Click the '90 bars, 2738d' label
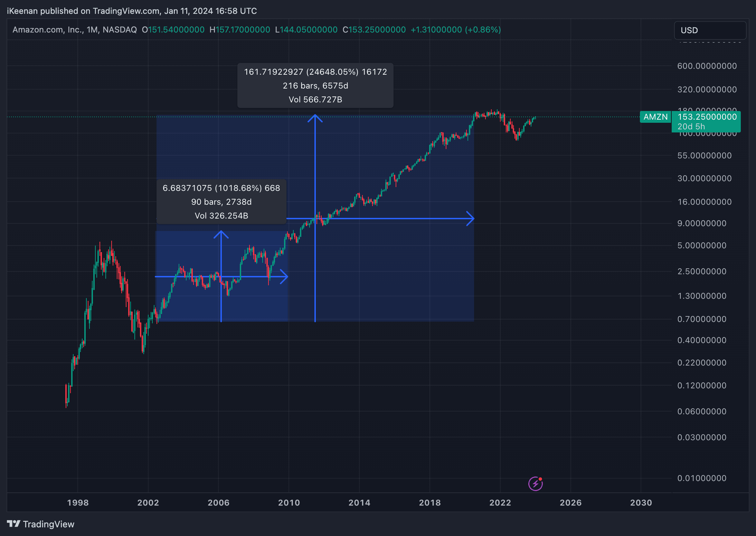 [221, 202]
